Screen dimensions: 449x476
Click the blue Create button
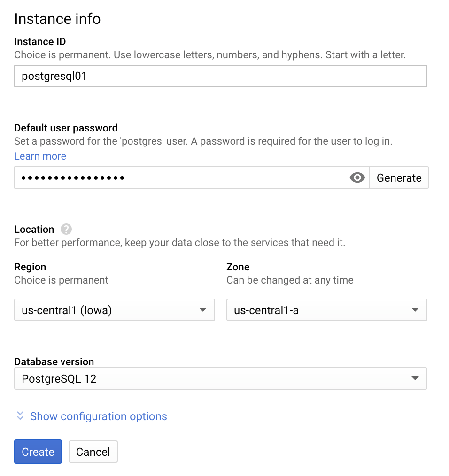click(38, 452)
